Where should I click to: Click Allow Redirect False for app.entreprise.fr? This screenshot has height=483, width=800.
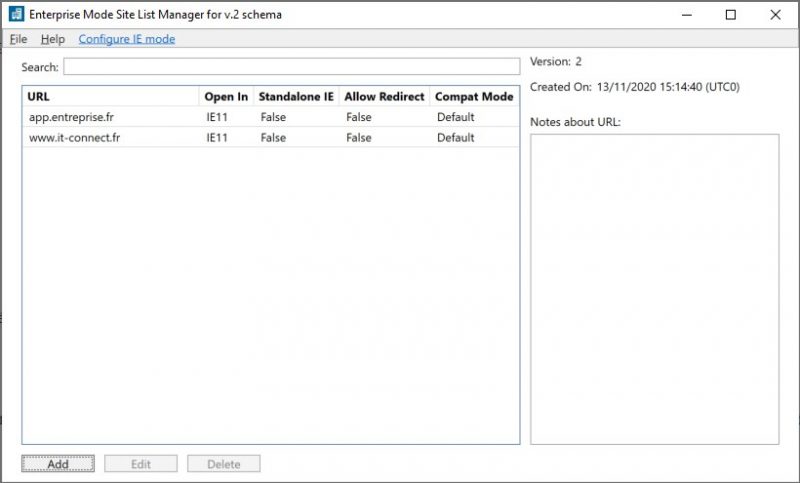[359, 117]
